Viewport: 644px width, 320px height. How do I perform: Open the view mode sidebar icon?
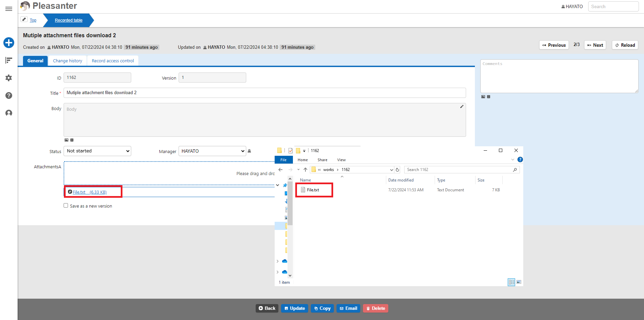(9, 60)
